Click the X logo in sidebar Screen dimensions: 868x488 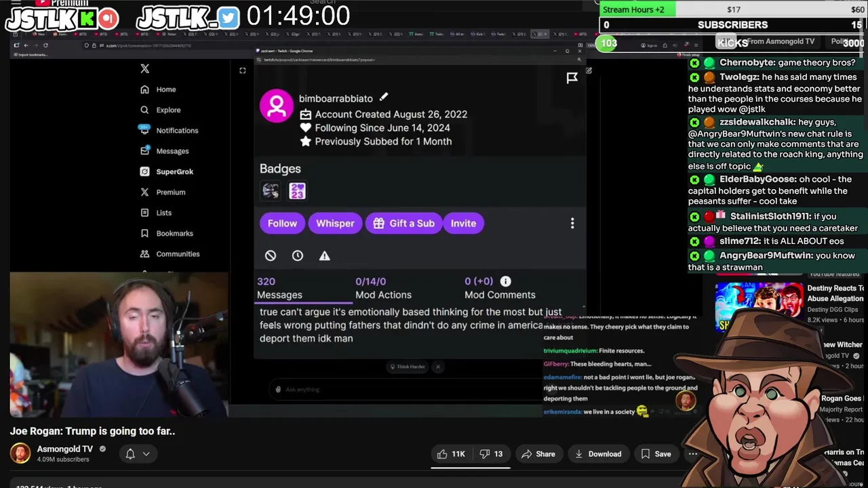pyautogui.click(x=144, y=68)
